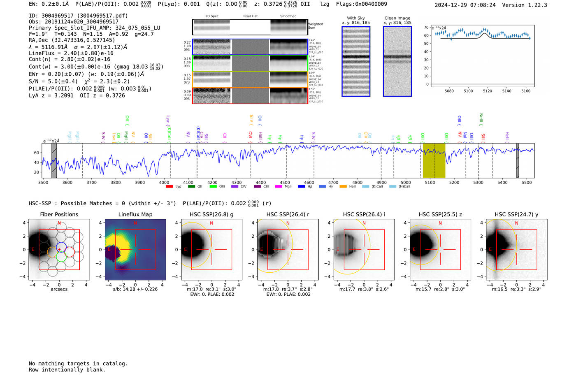Select the HSC SSP(25.5) z cutout
The height and width of the screenshot is (392, 576).
(440, 249)
